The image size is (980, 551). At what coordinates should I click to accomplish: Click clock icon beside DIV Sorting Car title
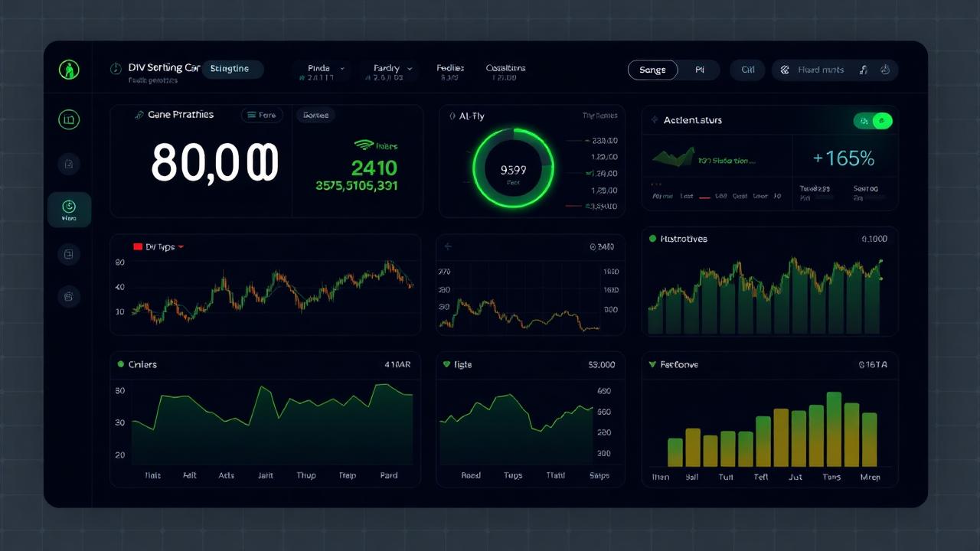pyautogui.click(x=116, y=68)
